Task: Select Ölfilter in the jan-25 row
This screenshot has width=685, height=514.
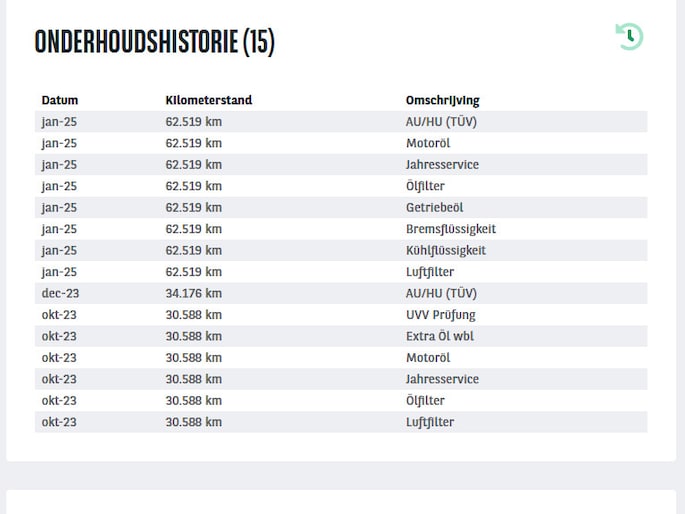Action: 425,186
